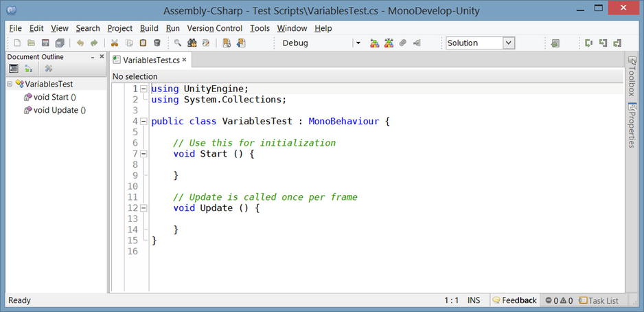
Task: Click the Feedback button in status bar
Action: [x=515, y=300]
